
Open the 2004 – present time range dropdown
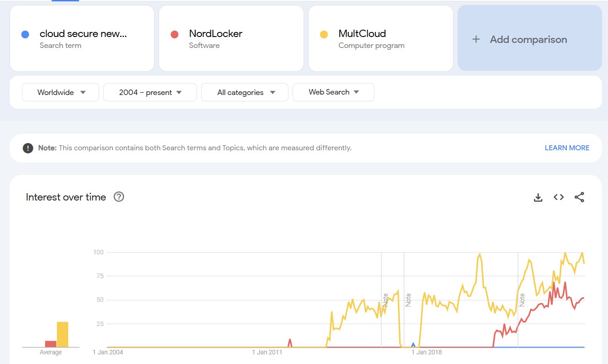(x=150, y=92)
